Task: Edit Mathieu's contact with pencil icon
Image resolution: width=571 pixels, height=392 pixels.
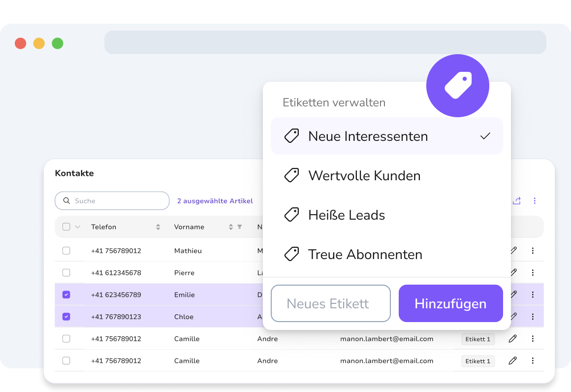Action: [x=513, y=250]
